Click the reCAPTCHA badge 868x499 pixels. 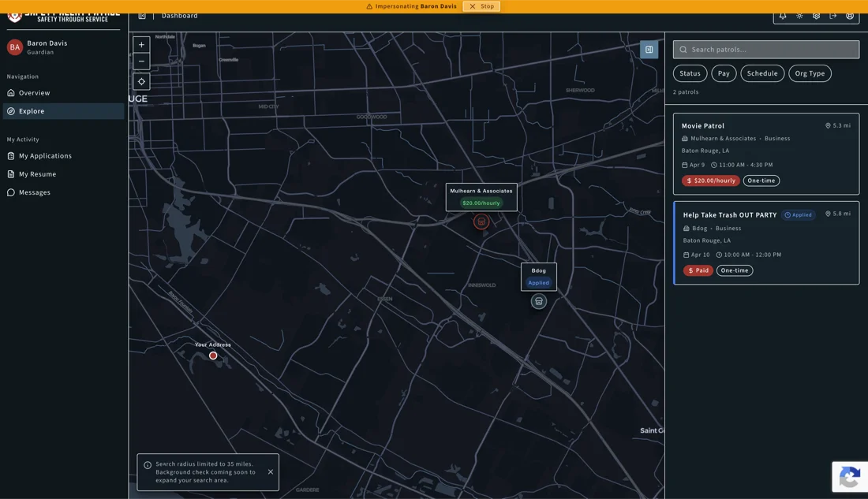point(850,477)
